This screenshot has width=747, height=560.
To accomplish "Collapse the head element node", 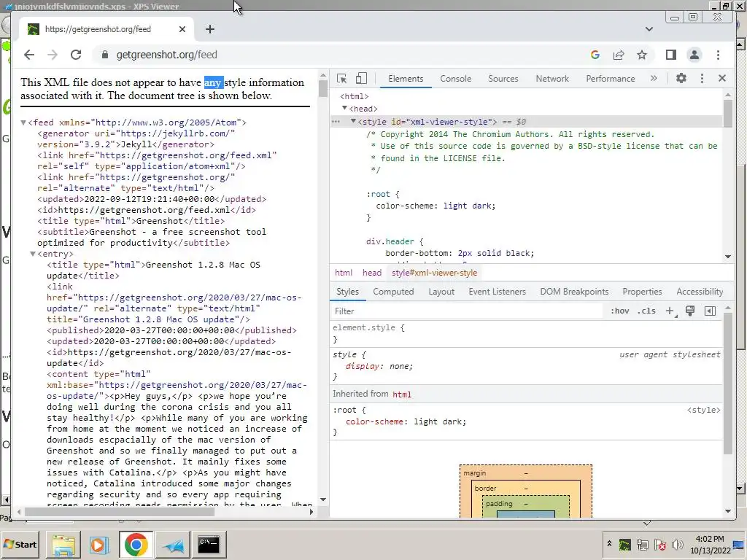I will point(344,109).
